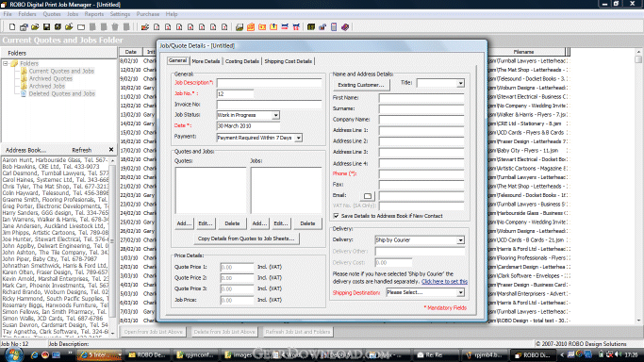Click the taskbar clock showing 17:26
The image size is (644, 362).
point(631,354)
